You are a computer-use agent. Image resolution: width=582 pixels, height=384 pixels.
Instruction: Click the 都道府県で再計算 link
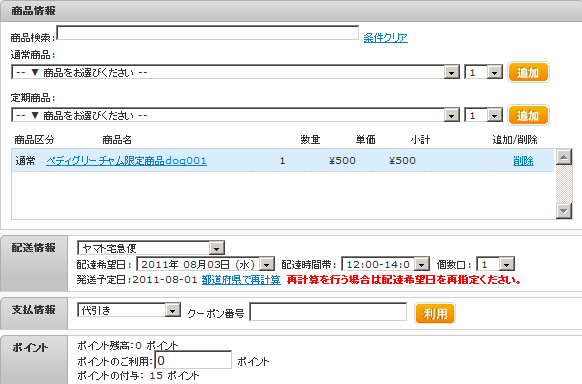click(241, 280)
